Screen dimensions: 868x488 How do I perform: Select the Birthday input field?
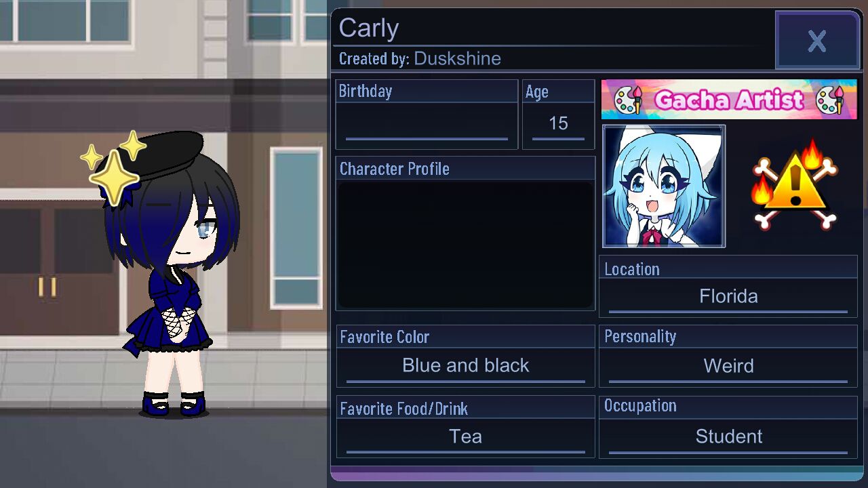pos(427,125)
